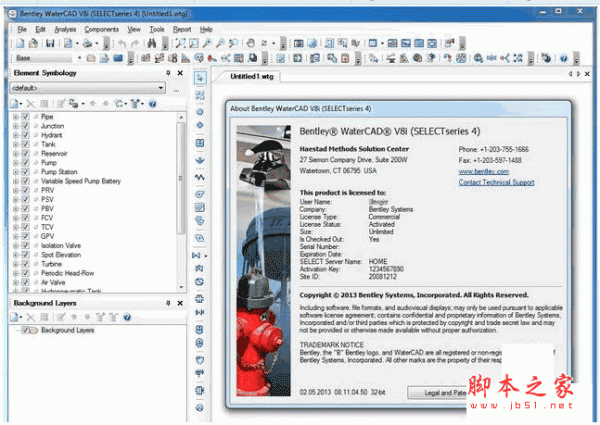Click Delete X icon in Background Layers toolbar
The width and height of the screenshot is (600, 425).
tap(31, 317)
